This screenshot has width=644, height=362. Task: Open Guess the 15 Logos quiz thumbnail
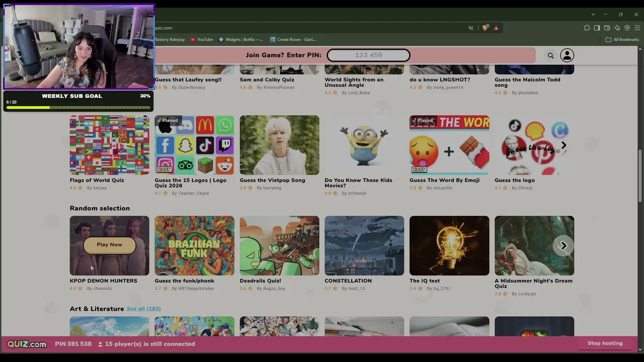(x=194, y=145)
